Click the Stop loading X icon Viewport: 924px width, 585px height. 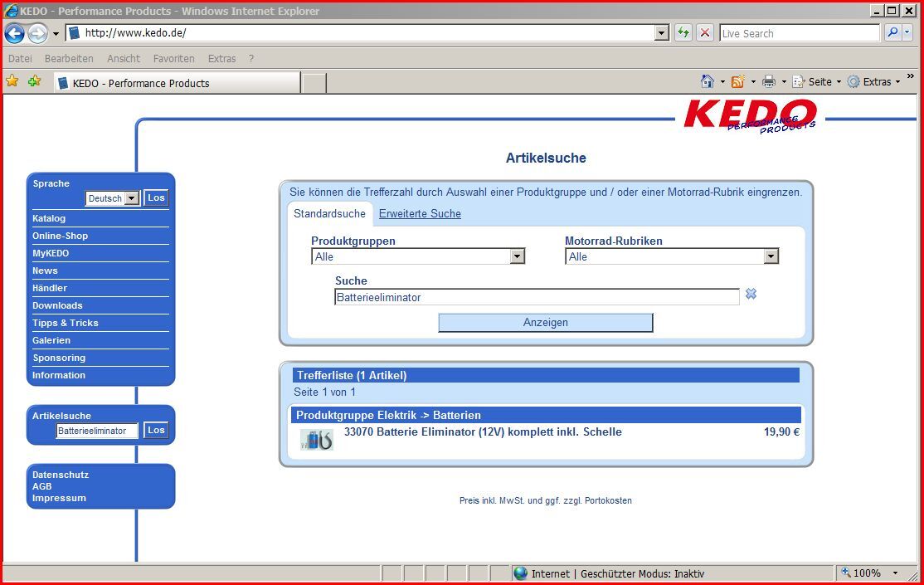[x=705, y=33]
